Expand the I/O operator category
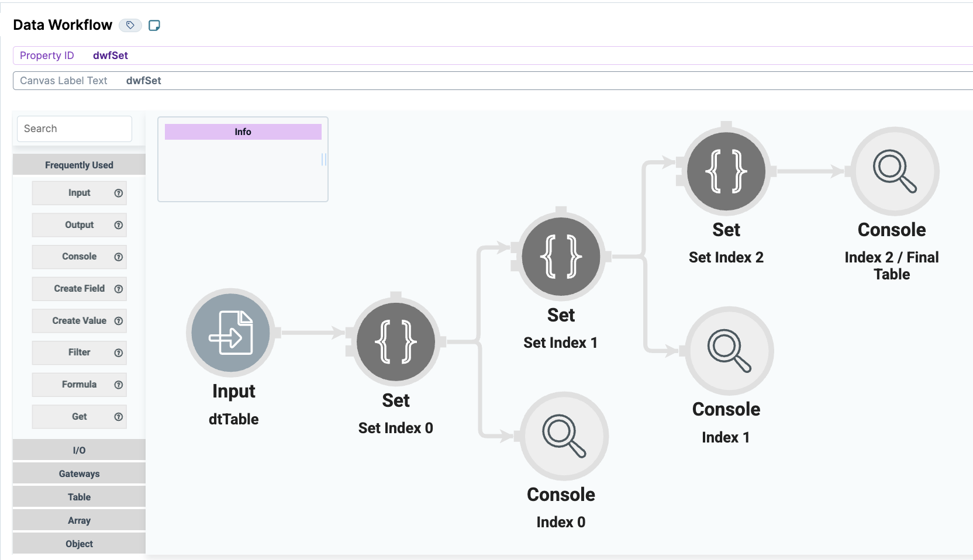The image size is (973, 560). [x=79, y=450]
